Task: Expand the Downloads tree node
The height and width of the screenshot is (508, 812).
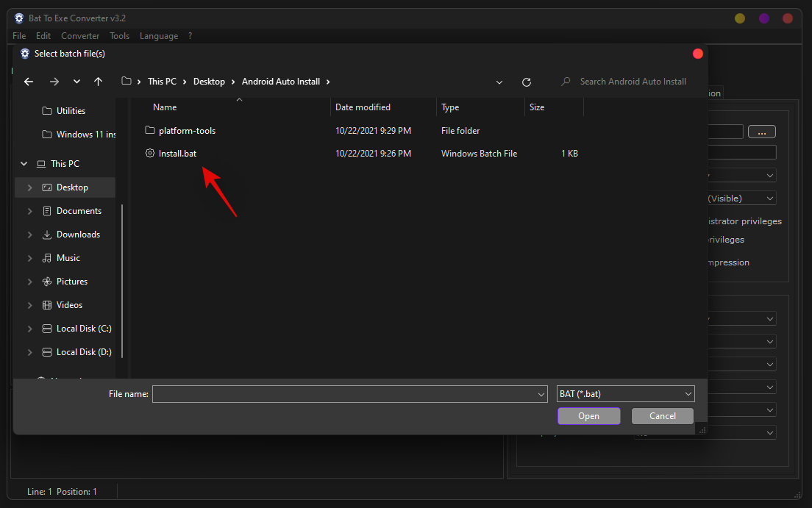Action: tap(29, 235)
